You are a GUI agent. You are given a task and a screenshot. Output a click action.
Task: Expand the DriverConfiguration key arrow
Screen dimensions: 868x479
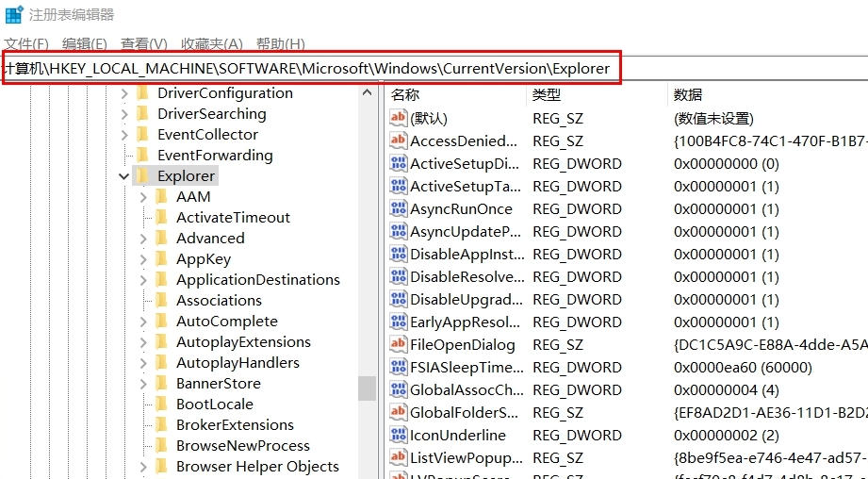point(123,92)
